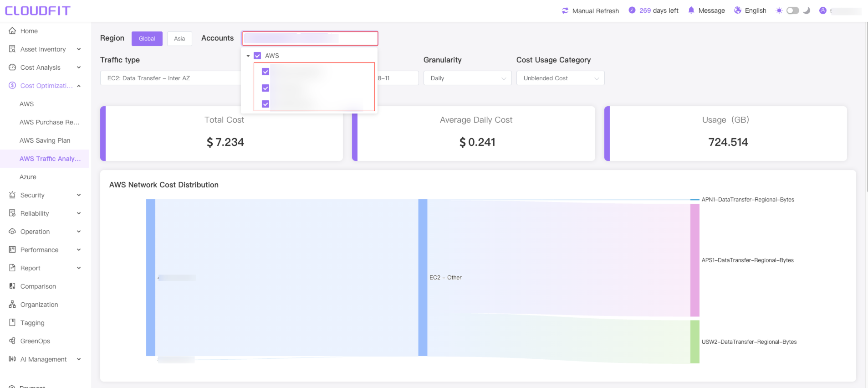Viewport: 868px width, 388px height.
Task: Open the Granularity Daily dropdown
Action: click(467, 78)
